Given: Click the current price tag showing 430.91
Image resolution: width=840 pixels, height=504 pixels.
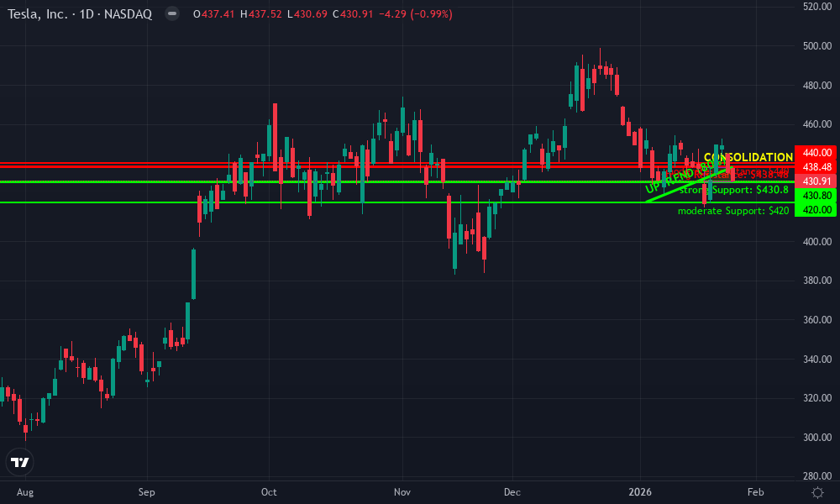Looking at the screenshot, I should [818, 180].
